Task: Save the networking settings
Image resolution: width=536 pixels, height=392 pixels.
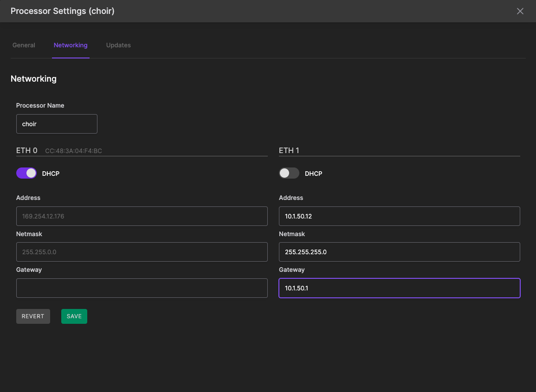Action: pos(74,316)
